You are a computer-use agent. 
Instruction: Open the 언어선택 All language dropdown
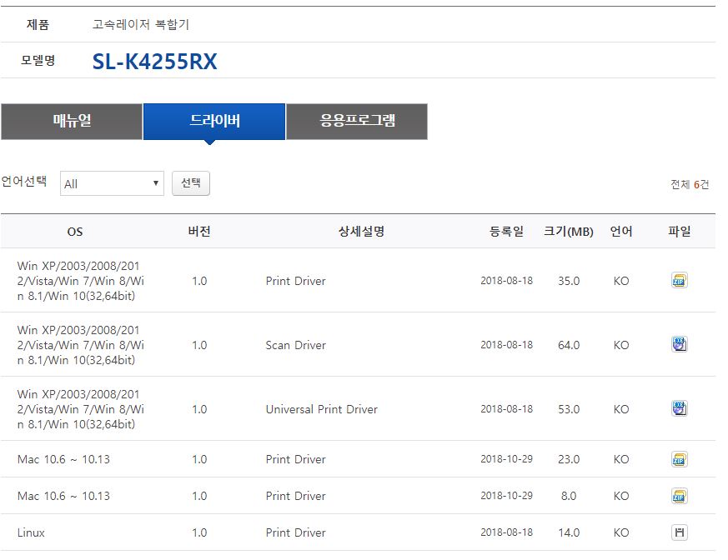(112, 183)
